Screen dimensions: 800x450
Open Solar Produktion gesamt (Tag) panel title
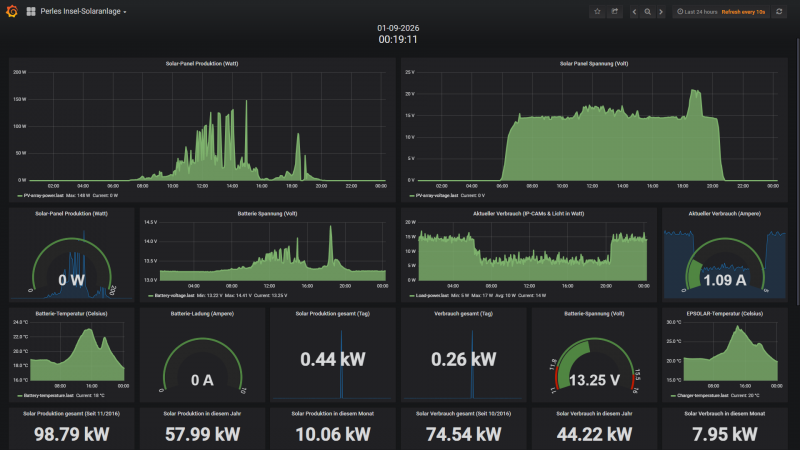coord(333,314)
